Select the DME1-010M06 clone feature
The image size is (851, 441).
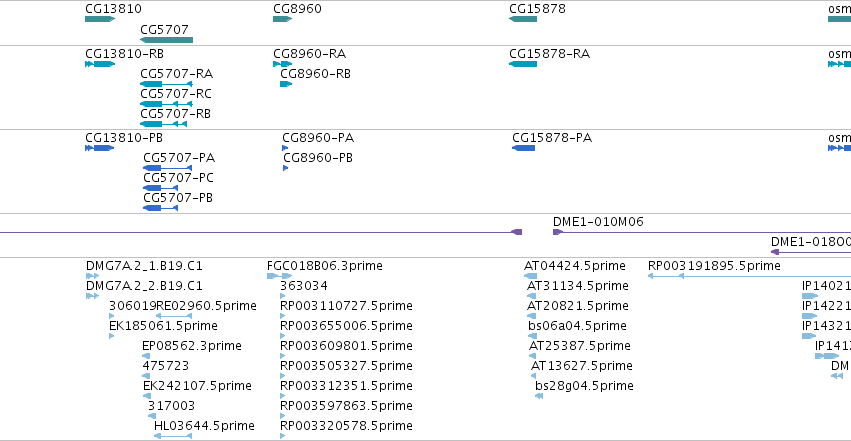pyautogui.click(x=702, y=232)
